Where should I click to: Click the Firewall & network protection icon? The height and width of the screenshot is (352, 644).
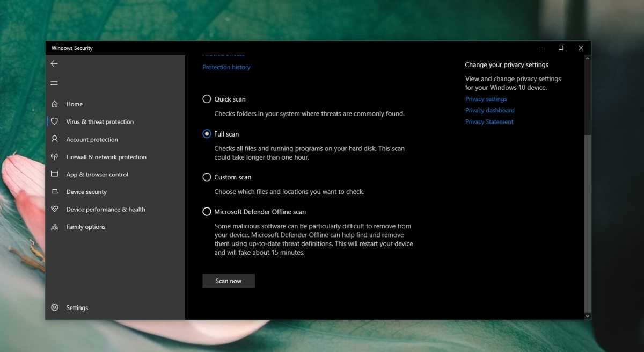pyautogui.click(x=54, y=157)
